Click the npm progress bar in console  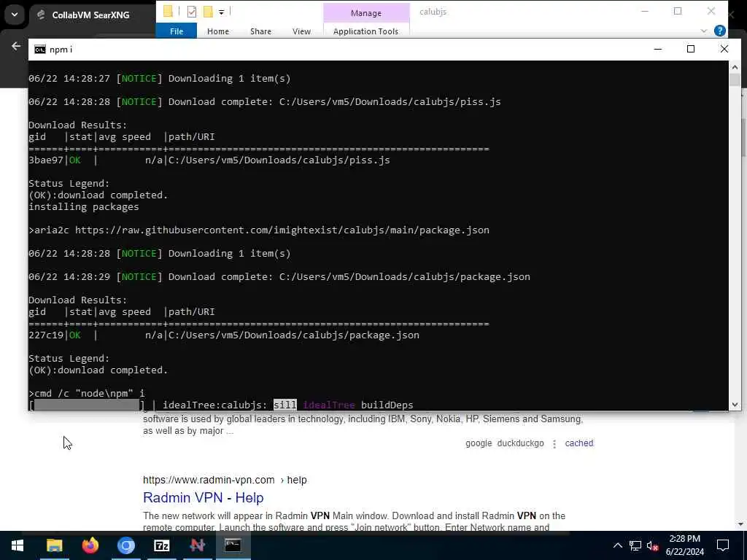(87, 405)
